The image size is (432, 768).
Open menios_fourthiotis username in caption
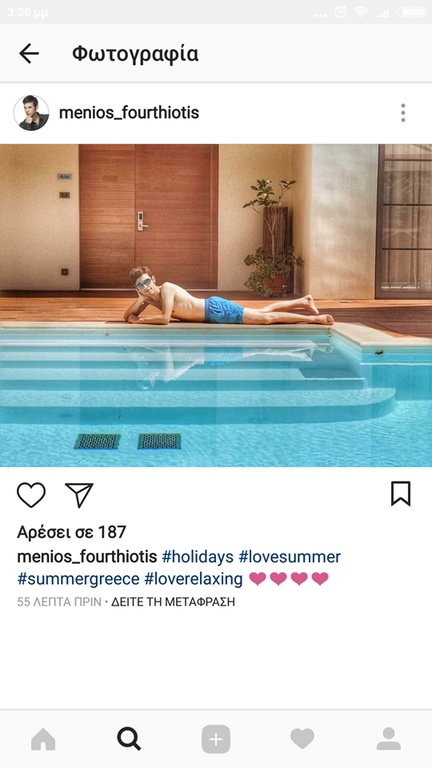(x=87, y=557)
